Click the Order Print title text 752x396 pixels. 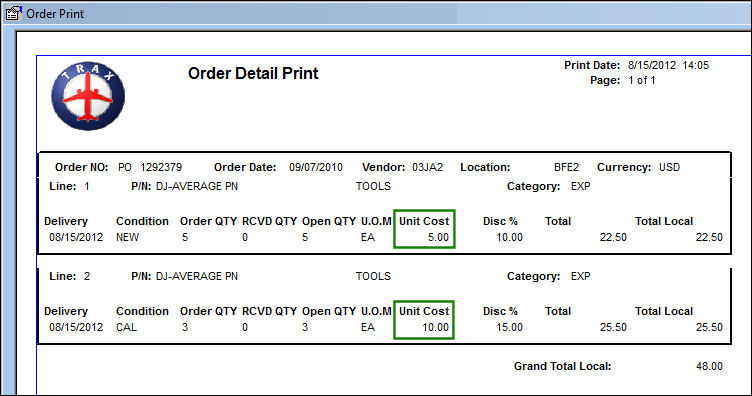click(x=55, y=14)
